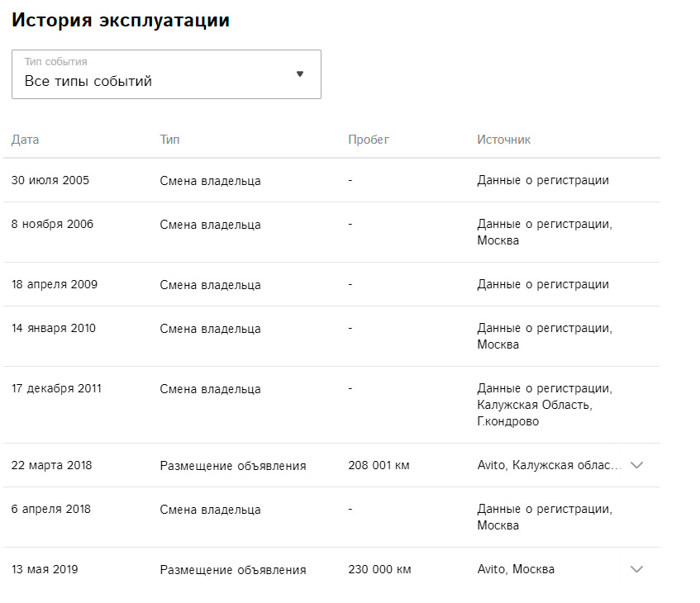Click Avito, Москва source text
This screenshot has width=700, height=603.
click(516, 569)
